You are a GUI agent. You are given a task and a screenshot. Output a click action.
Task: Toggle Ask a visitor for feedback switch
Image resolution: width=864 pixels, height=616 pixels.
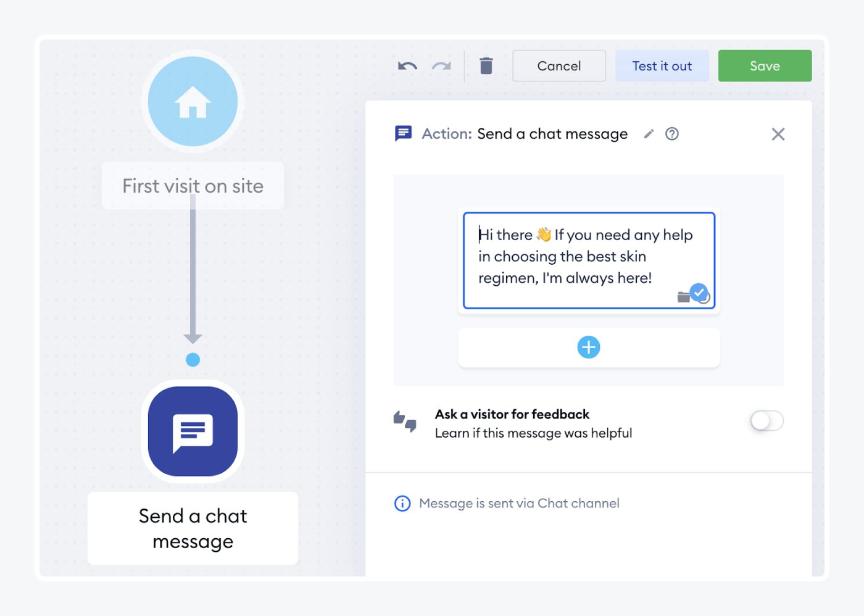click(767, 421)
